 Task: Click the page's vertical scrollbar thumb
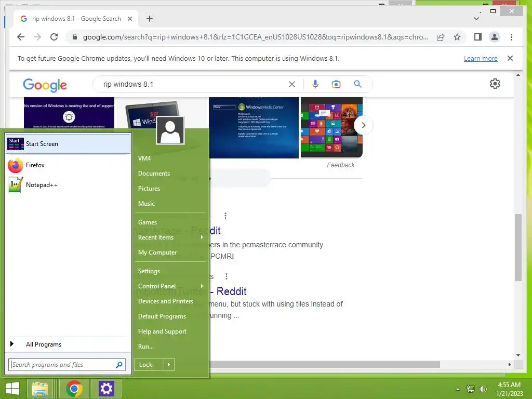(x=518, y=247)
